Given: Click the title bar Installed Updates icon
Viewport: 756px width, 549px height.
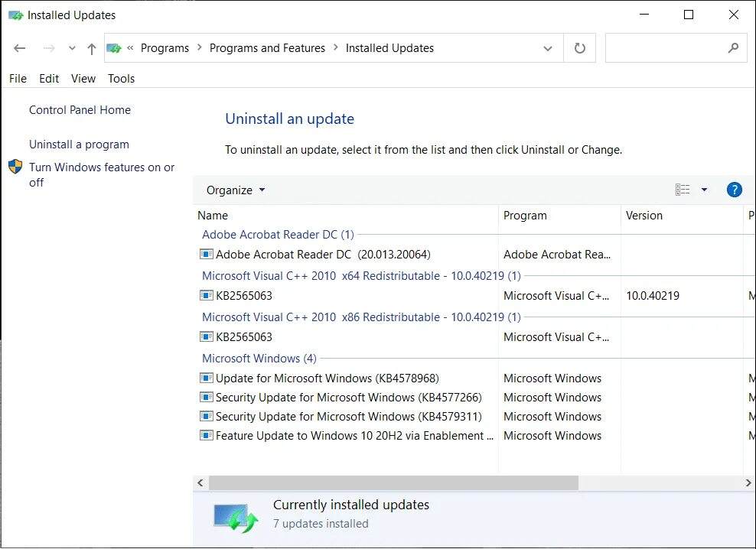Looking at the screenshot, I should point(16,15).
